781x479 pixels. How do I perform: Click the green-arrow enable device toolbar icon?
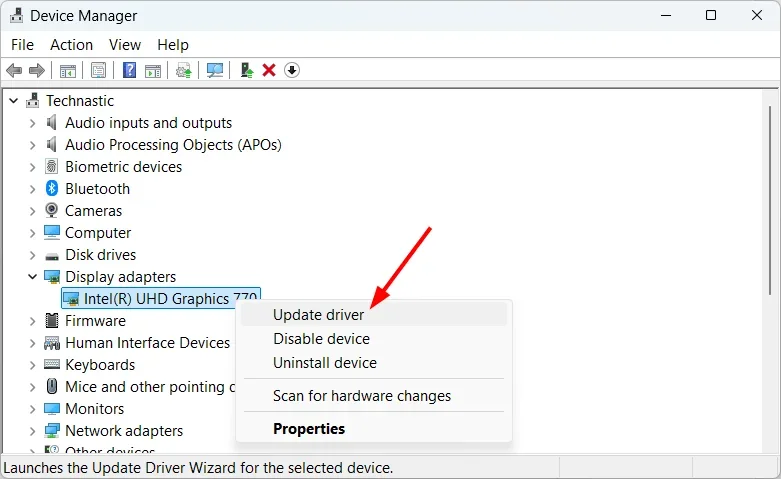(x=246, y=70)
